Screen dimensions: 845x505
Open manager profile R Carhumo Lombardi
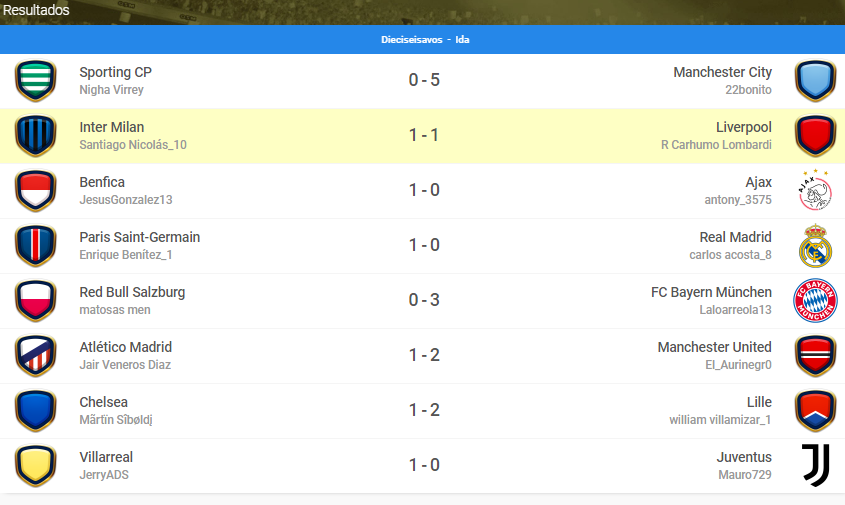[716, 145]
